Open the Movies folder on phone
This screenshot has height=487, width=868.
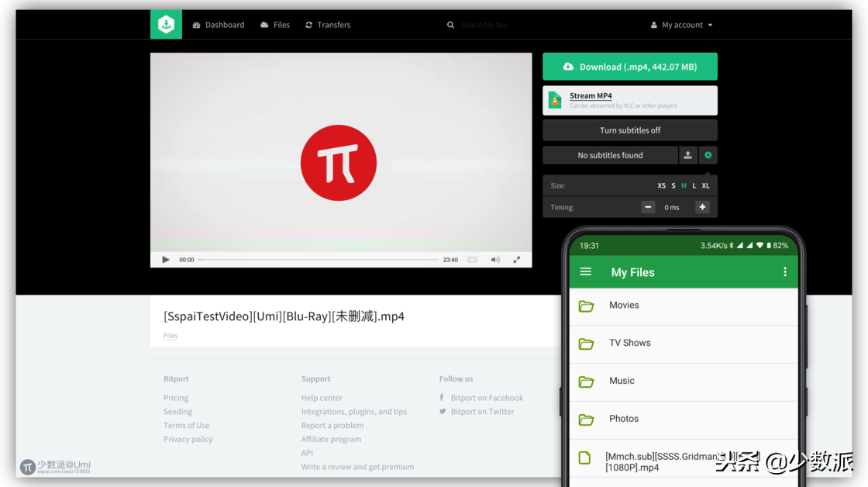click(x=684, y=306)
